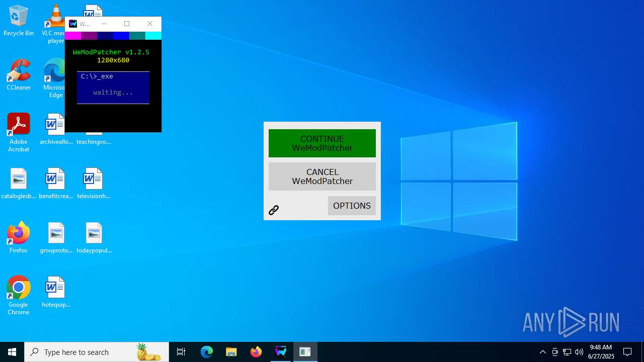Click the chain link icon in dialog

[274, 210]
